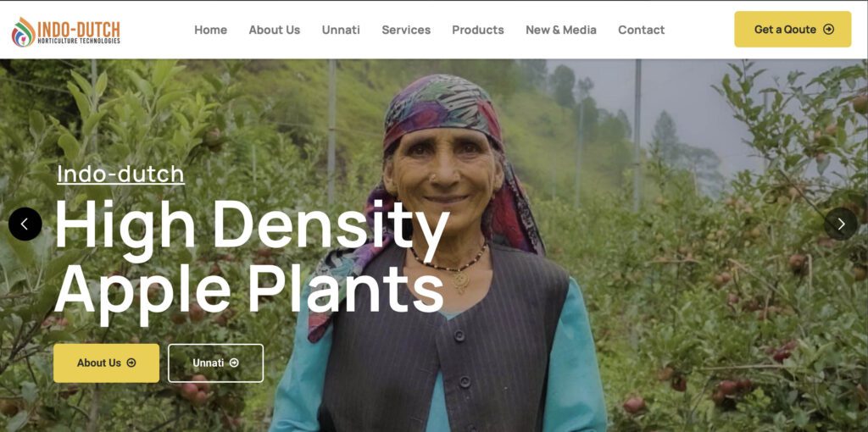Viewport: 868px width, 432px height.
Task: Click the underlined Indo-dutch text
Action: pyautogui.click(x=120, y=174)
